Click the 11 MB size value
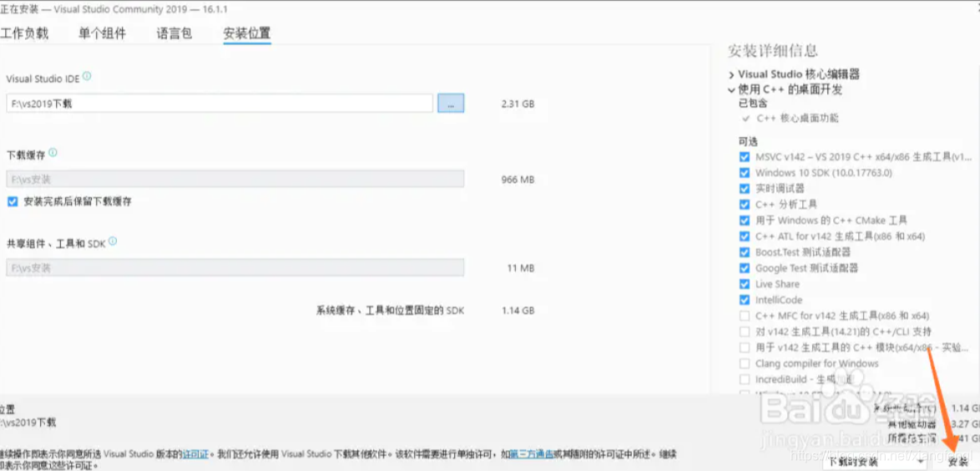Viewport: 980px width, 471px height. tap(521, 268)
